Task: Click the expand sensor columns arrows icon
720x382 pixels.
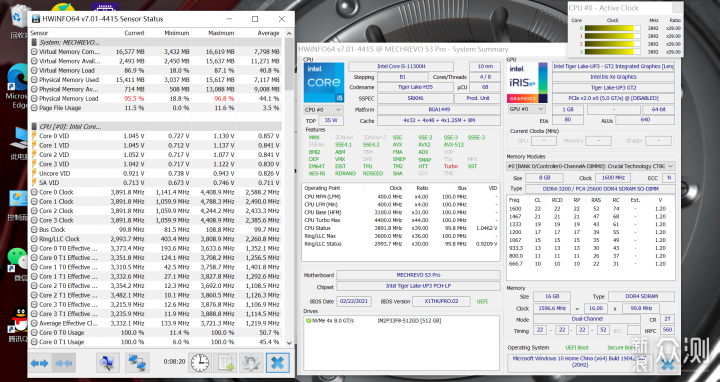Action: coord(39,363)
